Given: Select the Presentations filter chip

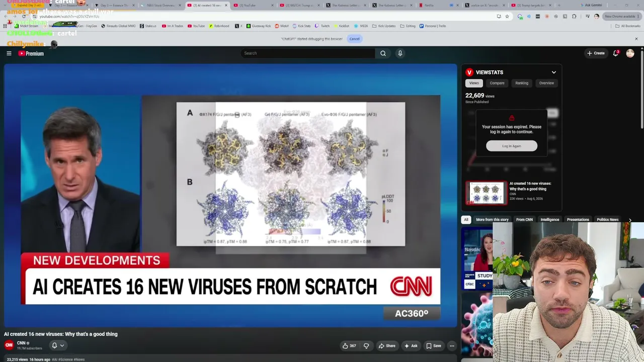Looking at the screenshot, I should pos(578,220).
